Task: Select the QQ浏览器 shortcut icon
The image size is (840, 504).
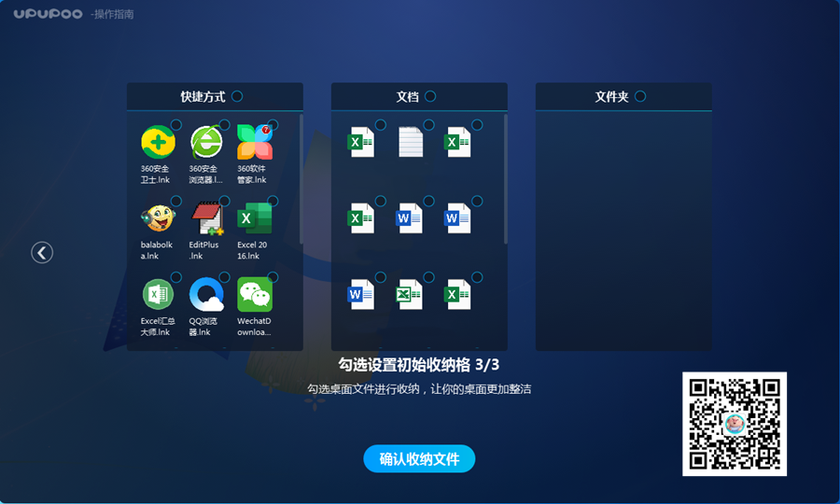Action: tap(206, 294)
